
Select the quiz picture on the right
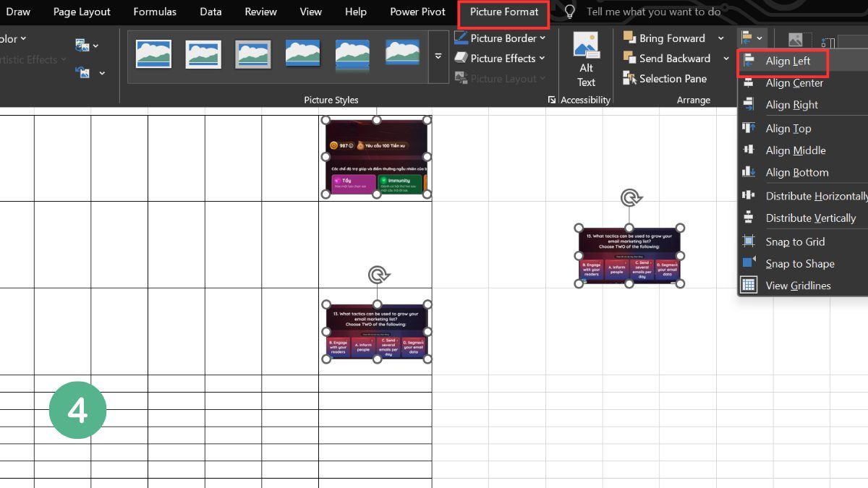coord(629,254)
